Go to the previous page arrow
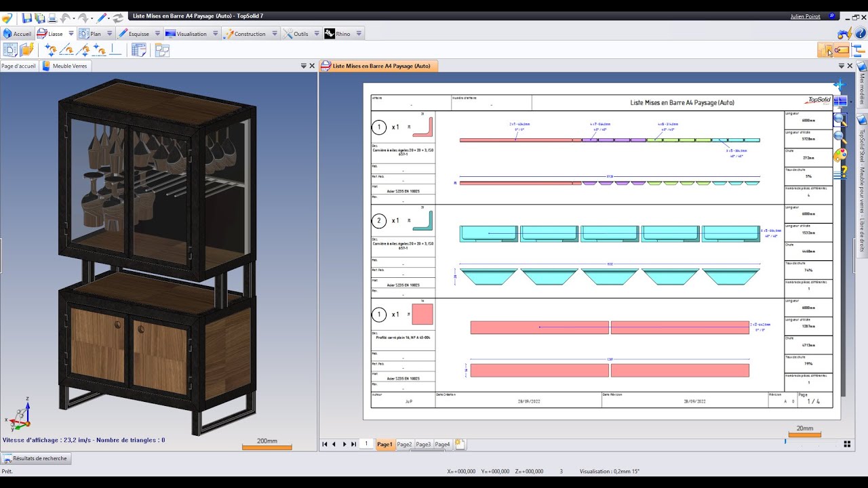Viewport: 868px width, 488px height. click(334, 444)
